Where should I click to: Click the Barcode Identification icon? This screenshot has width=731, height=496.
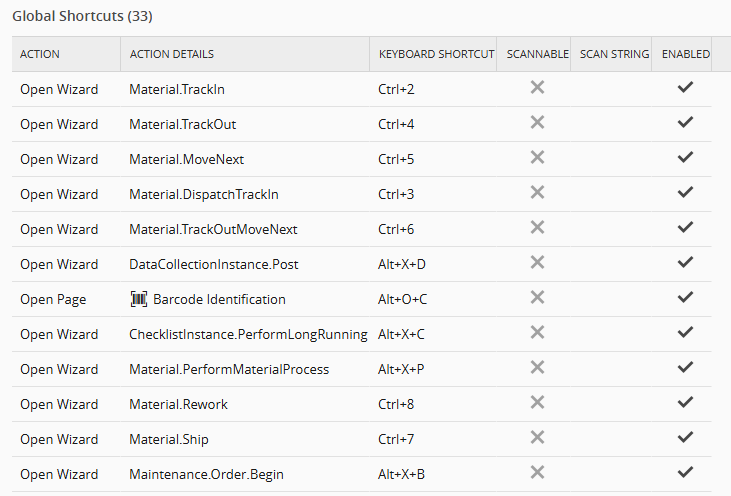click(x=139, y=299)
